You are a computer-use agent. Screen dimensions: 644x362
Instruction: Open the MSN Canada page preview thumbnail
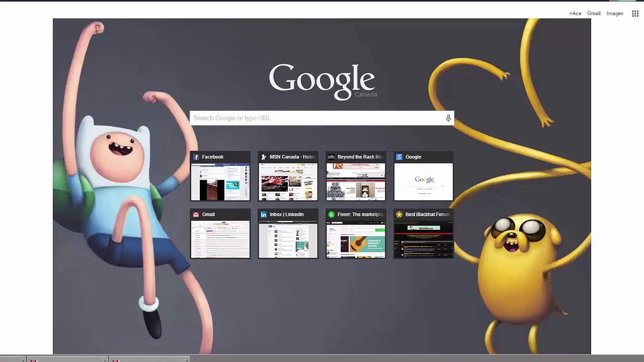[x=288, y=182]
